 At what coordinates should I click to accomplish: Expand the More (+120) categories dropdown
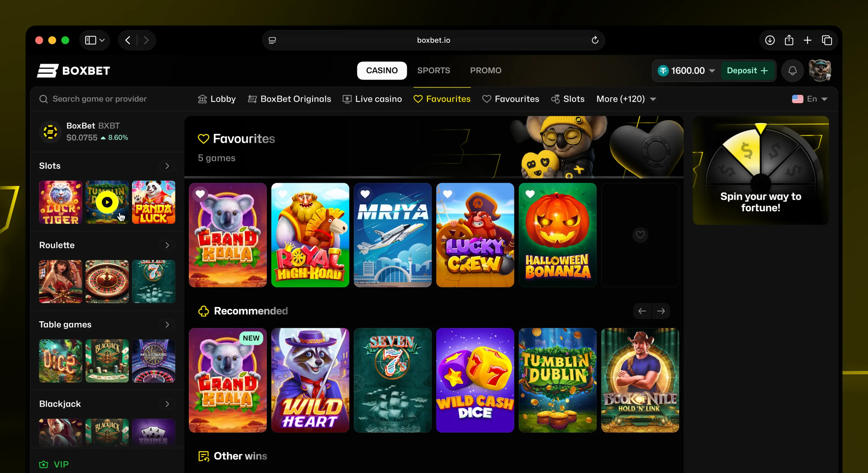coord(626,99)
